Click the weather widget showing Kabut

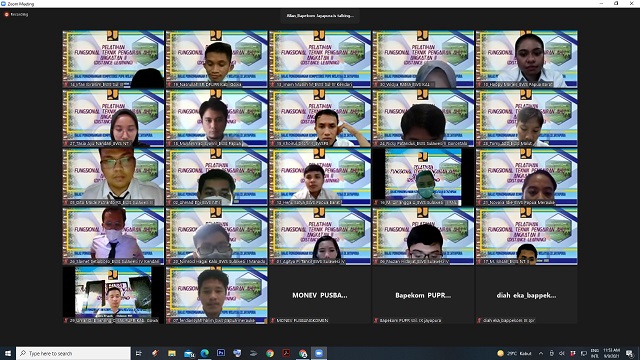[514, 353]
